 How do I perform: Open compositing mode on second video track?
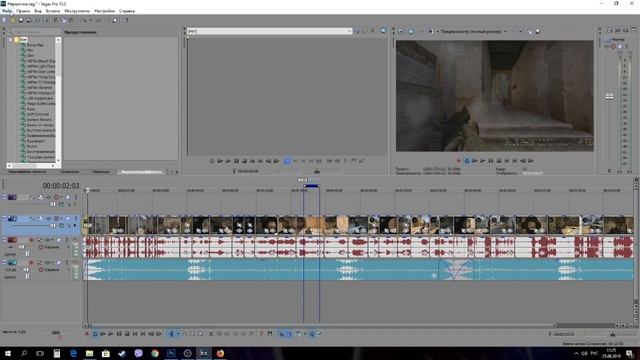[x=61, y=225]
